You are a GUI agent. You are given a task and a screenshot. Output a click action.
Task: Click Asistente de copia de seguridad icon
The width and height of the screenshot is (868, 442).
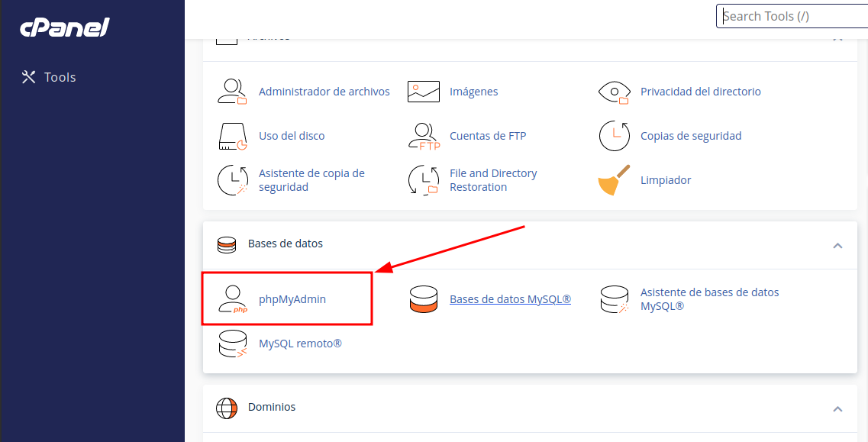233,180
